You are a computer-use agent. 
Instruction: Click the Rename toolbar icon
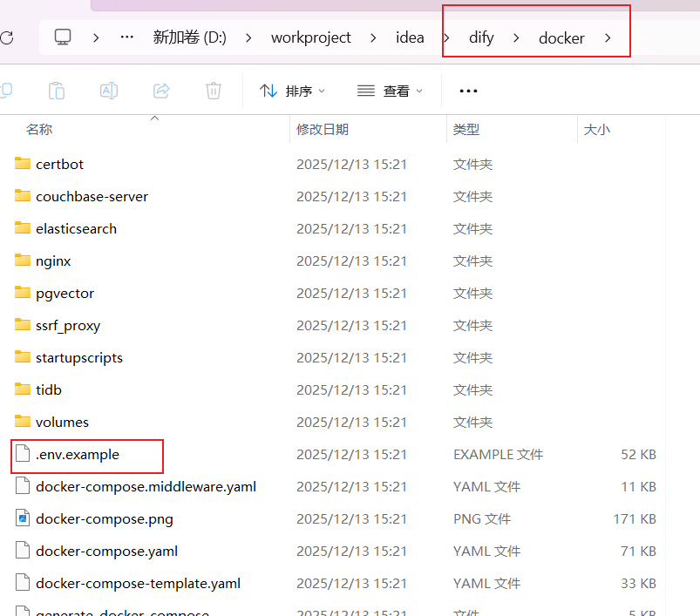click(109, 91)
